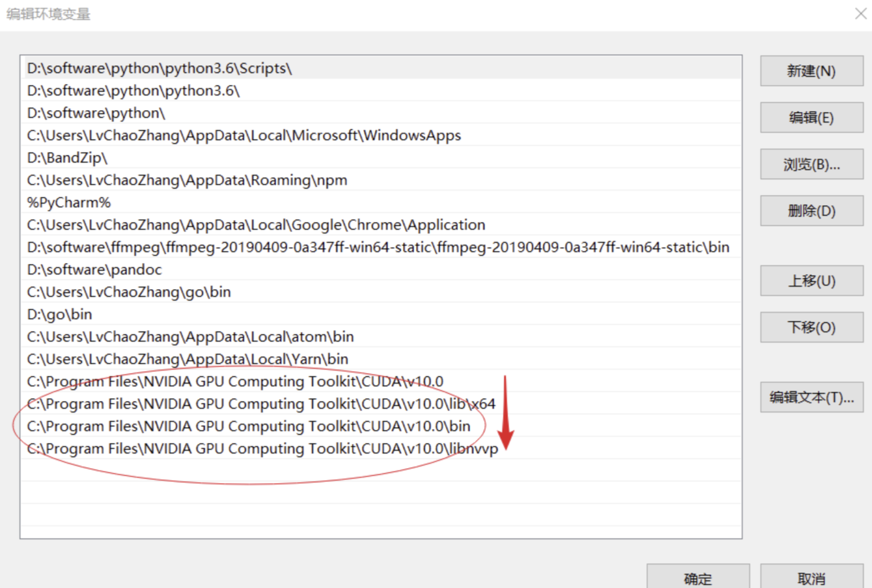
Task: Select the Google\Chrome\Application entry
Action: point(381,224)
